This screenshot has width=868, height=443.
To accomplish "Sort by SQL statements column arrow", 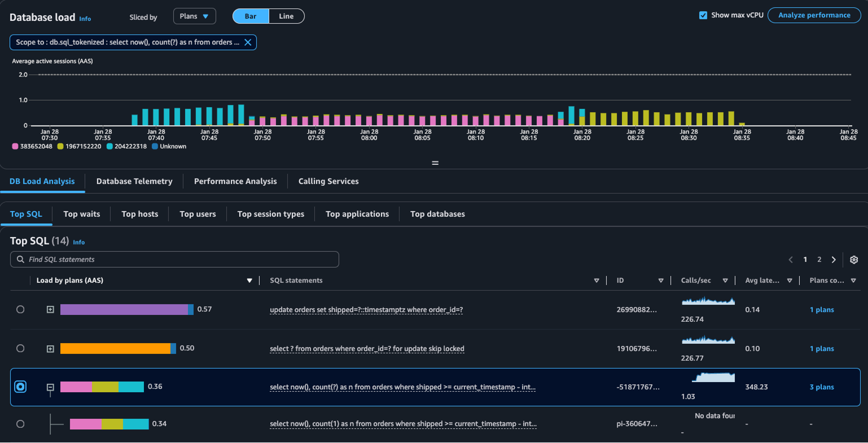I will click(596, 281).
